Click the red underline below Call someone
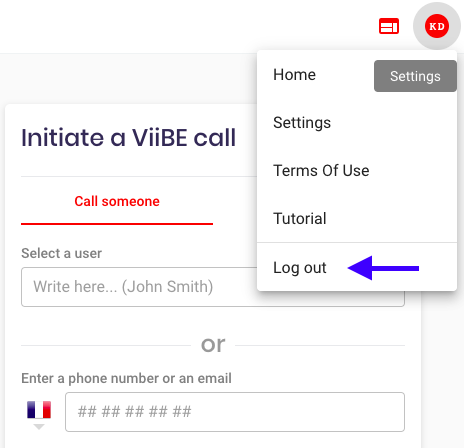 point(117,224)
